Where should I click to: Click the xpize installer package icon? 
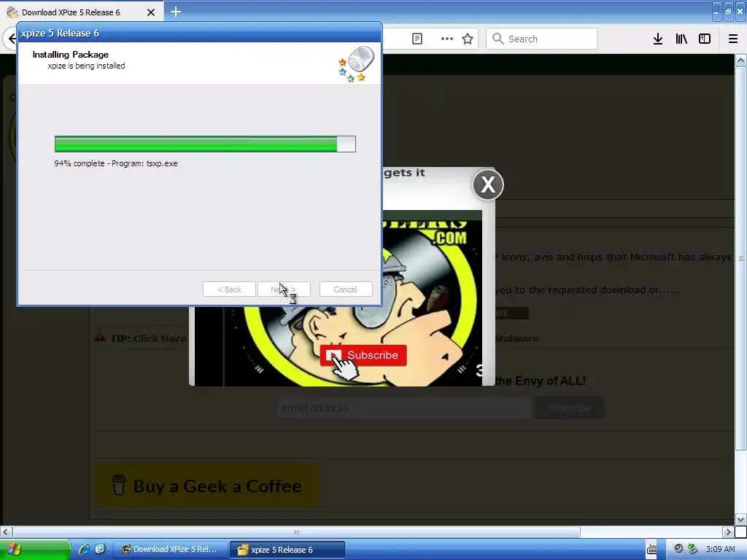[x=356, y=64]
